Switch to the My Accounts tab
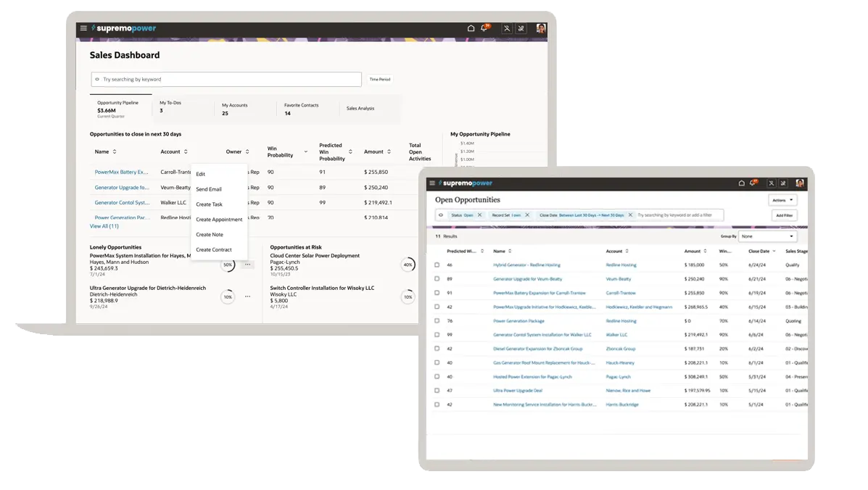Screen dimensions: 868x490 click(235, 109)
